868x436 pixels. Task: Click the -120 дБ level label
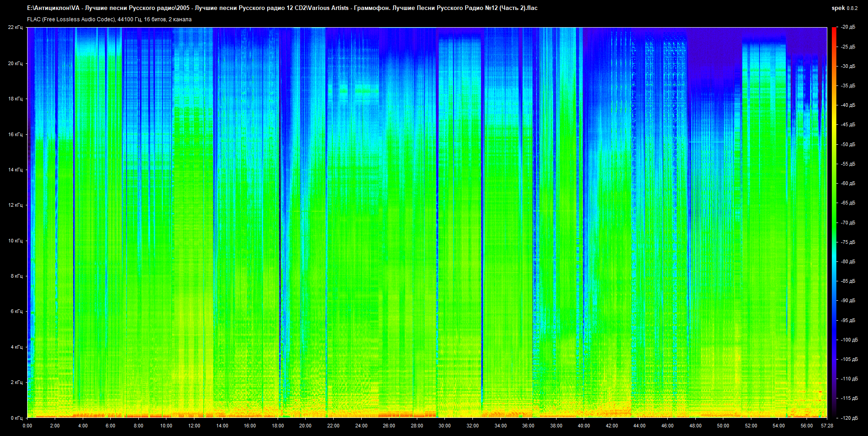849,418
